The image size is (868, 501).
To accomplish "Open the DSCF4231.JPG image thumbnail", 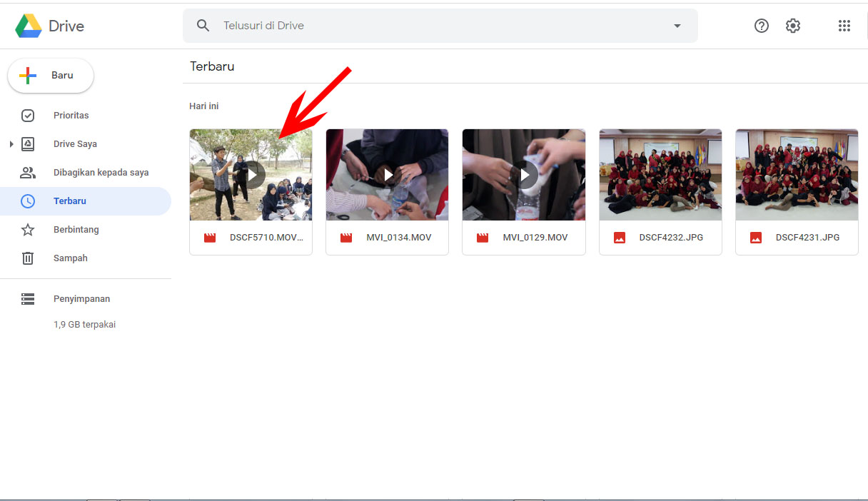I will [797, 175].
